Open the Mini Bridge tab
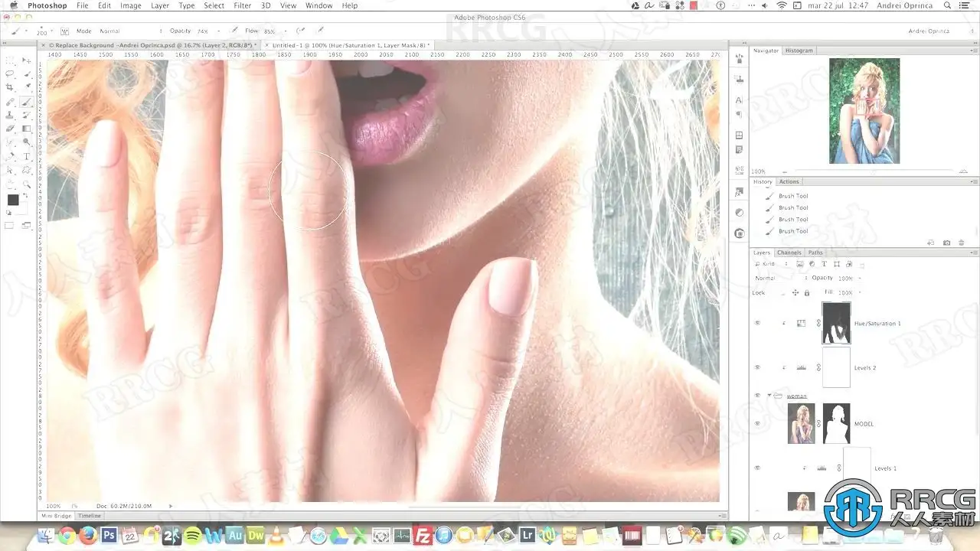 pyautogui.click(x=57, y=516)
